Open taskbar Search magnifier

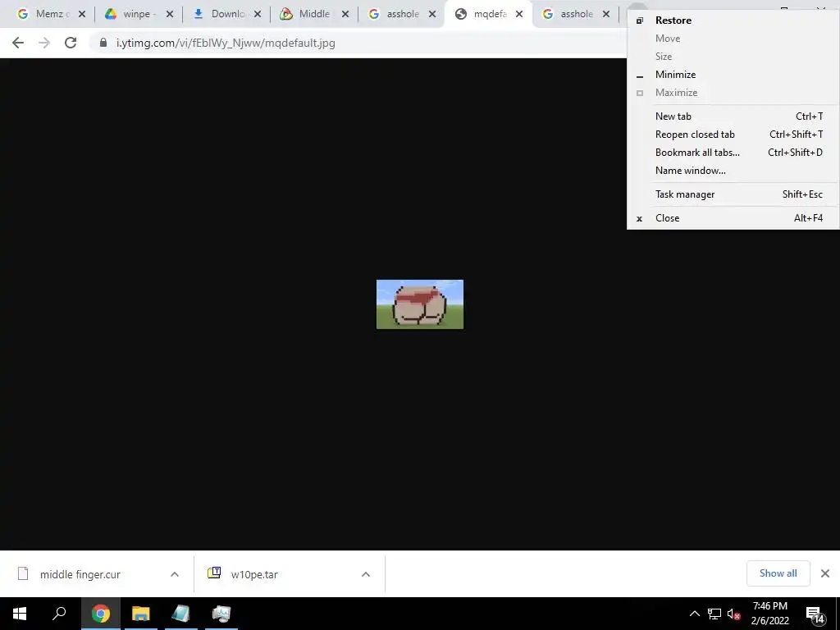click(x=59, y=614)
